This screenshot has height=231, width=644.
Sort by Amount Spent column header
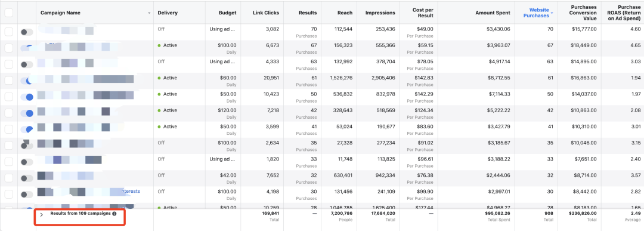coord(493,13)
